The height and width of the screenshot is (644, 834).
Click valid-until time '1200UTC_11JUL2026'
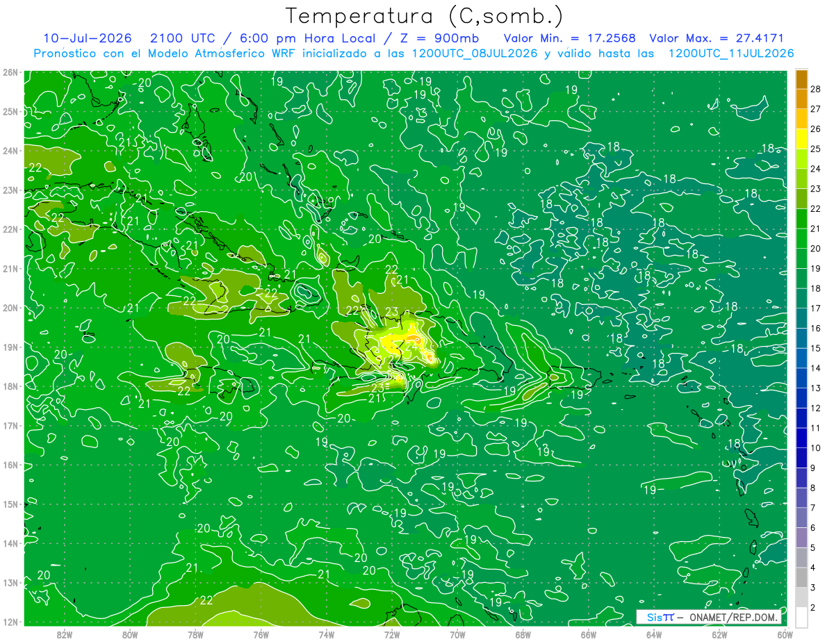[x=730, y=53]
